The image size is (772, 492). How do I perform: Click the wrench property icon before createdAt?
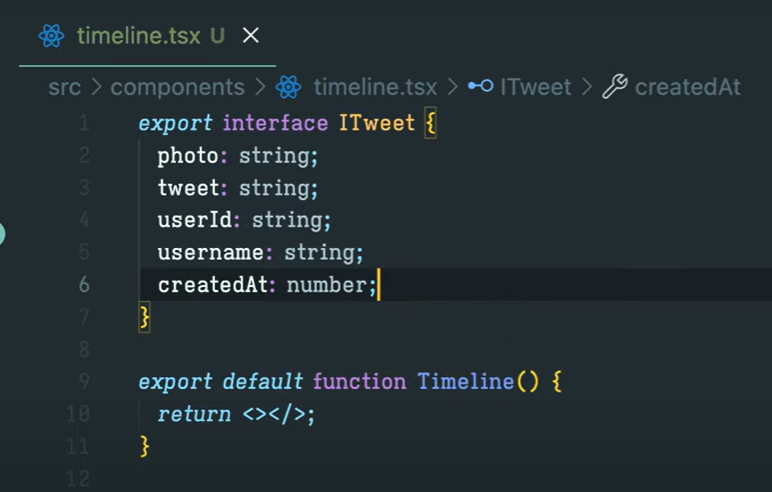614,87
